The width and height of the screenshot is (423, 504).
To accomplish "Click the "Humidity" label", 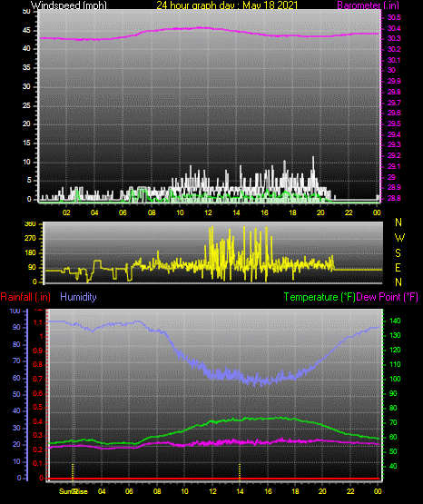I will tap(78, 297).
